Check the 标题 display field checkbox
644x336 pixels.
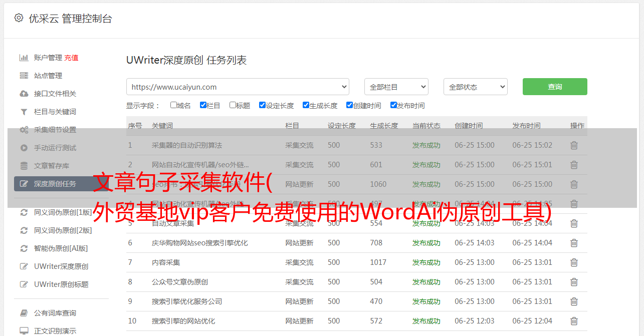[233, 105]
